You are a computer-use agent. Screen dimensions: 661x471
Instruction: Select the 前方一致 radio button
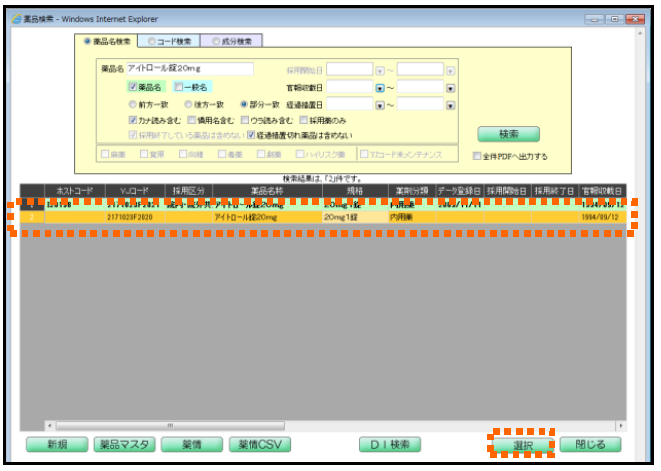pyautogui.click(x=132, y=104)
